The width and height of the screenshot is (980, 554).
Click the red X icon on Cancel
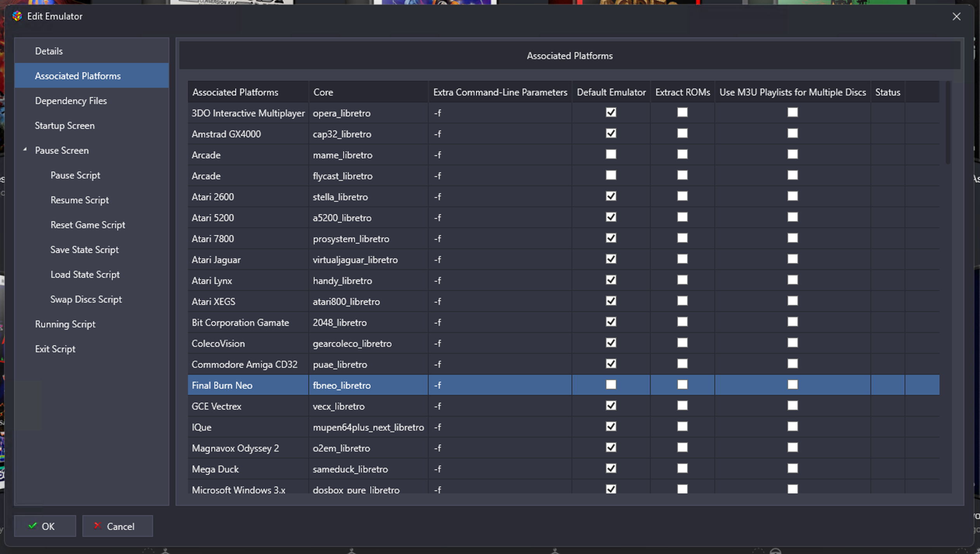click(97, 526)
